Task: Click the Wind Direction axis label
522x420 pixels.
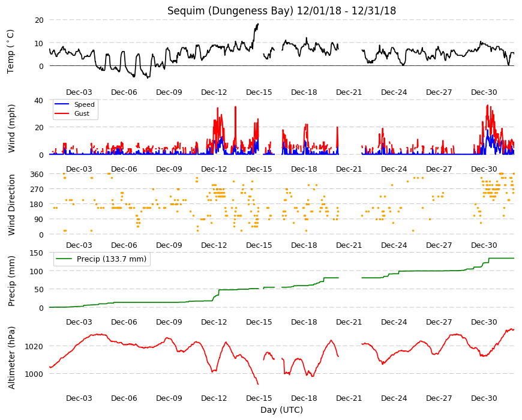Action: pyautogui.click(x=11, y=205)
